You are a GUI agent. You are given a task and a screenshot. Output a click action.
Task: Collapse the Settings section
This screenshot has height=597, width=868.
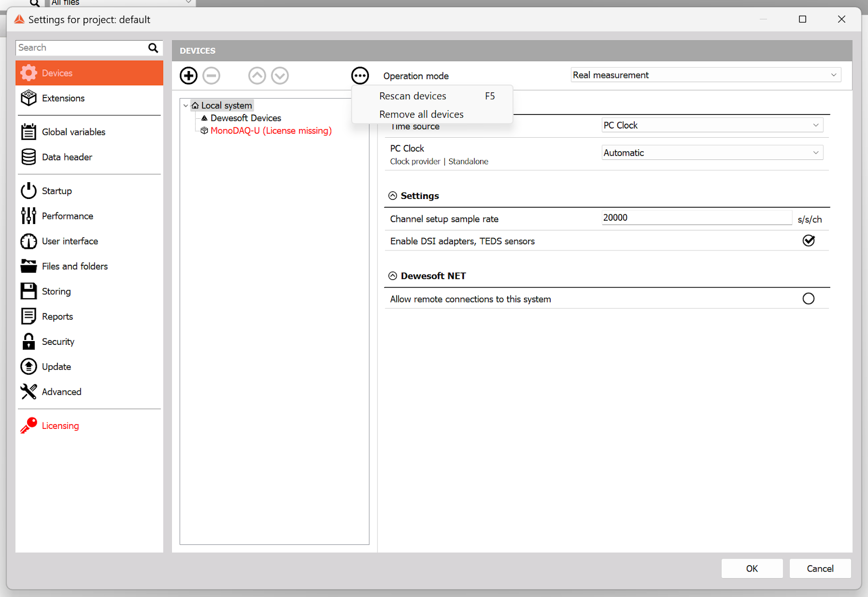click(x=393, y=196)
